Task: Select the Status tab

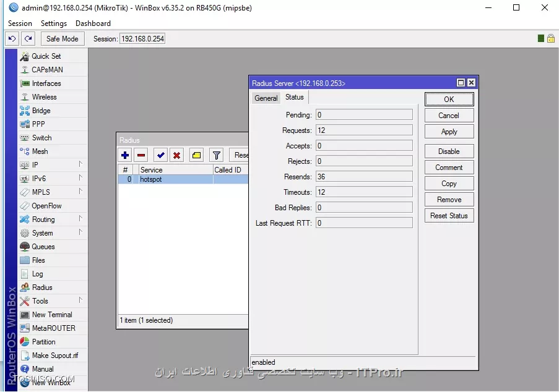Action: click(295, 97)
